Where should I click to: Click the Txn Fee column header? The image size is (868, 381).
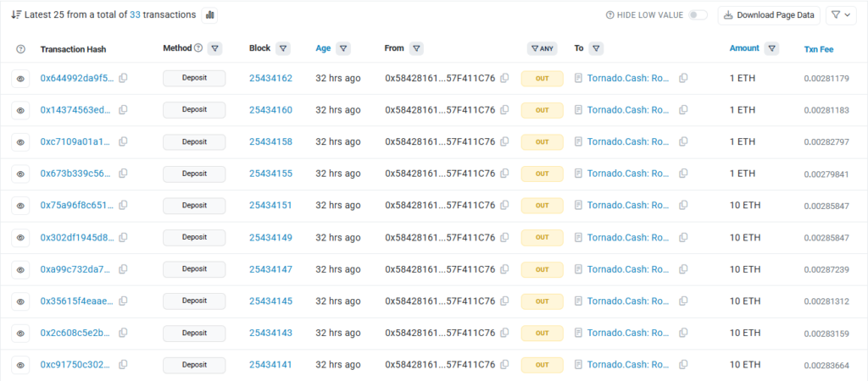pos(819,49)
